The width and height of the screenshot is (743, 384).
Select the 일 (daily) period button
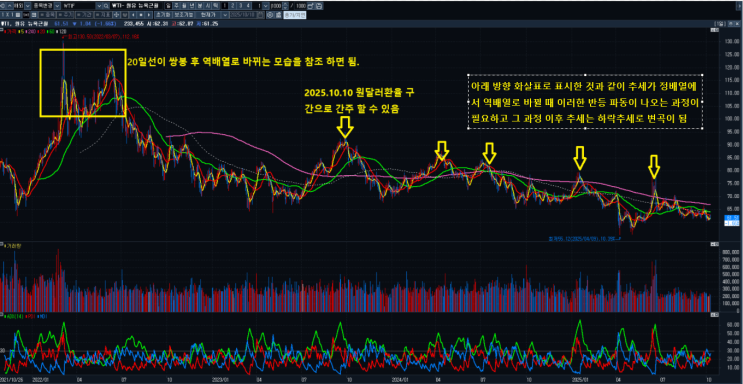click(x=168, y=6)
